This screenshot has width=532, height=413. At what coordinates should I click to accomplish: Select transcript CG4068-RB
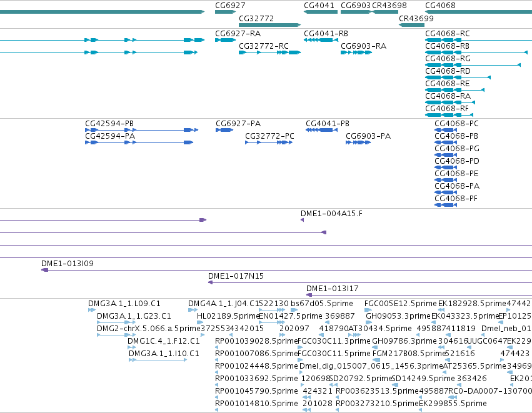pos(447,46)
